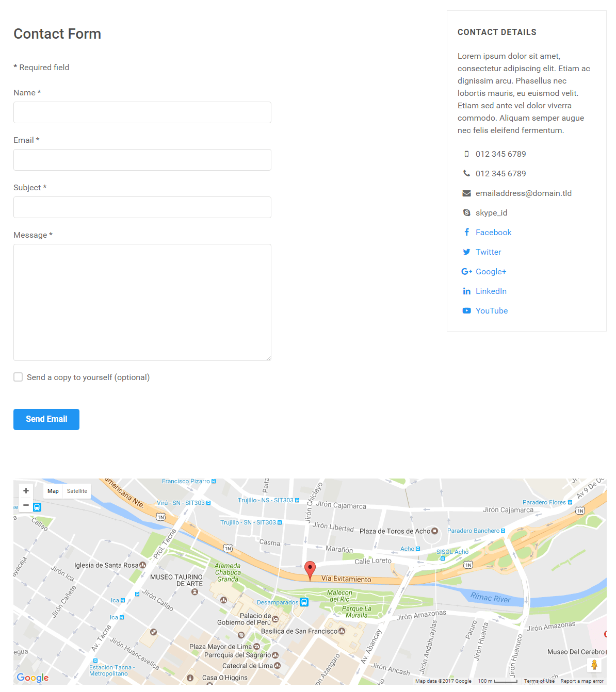This screenshot has height=692, width=616.
Task: Click the Send Email button
Action: 46,419
